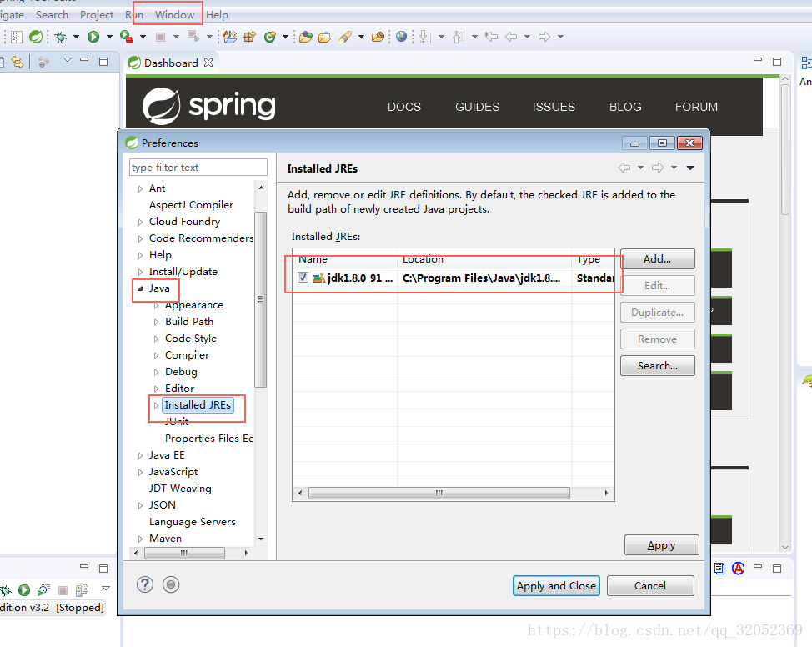The width and height of the screenshot is (812, 647).
Task: Select the Language Servers tree item
Action: pyautogui.click(x=192, y=522)
